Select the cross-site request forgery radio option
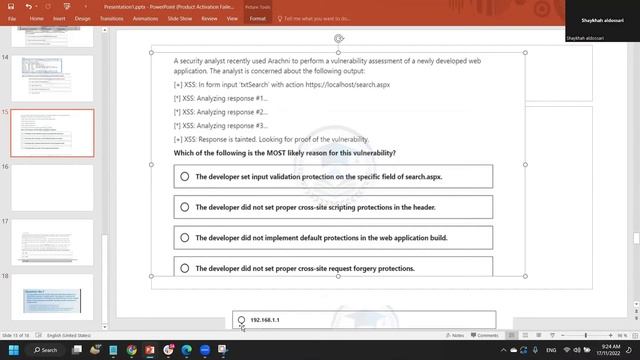The image size is (640, 360). pos(184,268)
